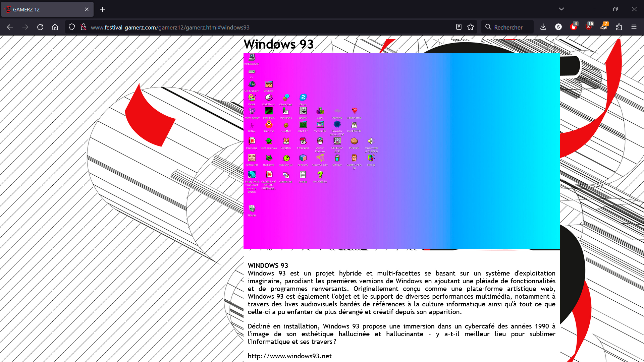Expand the list all tabs dropdown
644x362 pixels.
561,9
